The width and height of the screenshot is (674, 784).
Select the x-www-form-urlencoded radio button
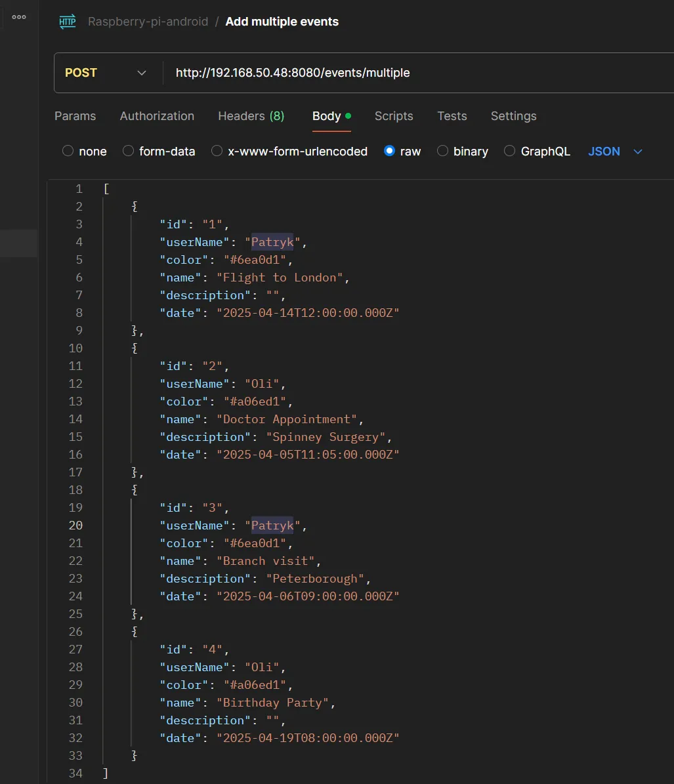[217, 151]
